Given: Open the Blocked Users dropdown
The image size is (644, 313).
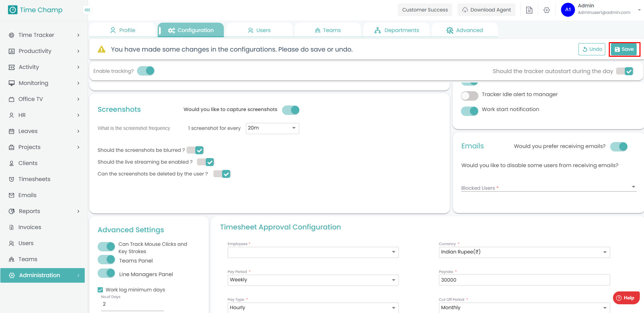Looking at the screenshot, I should tap(548, 187).
